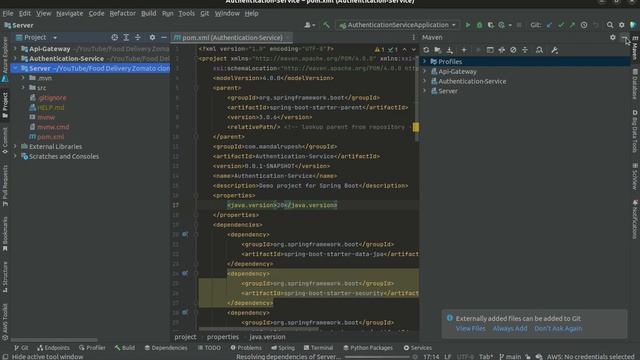Expand the Authentication-Service project node
This screenshot has width=640, height=360.
[x=16, y=58]
